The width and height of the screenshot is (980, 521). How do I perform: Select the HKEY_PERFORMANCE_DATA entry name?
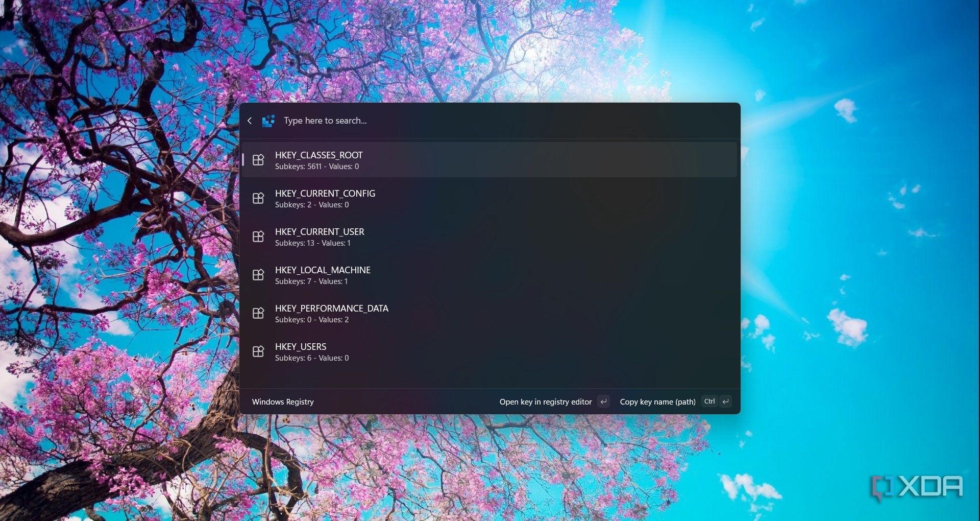coord(331,309)
